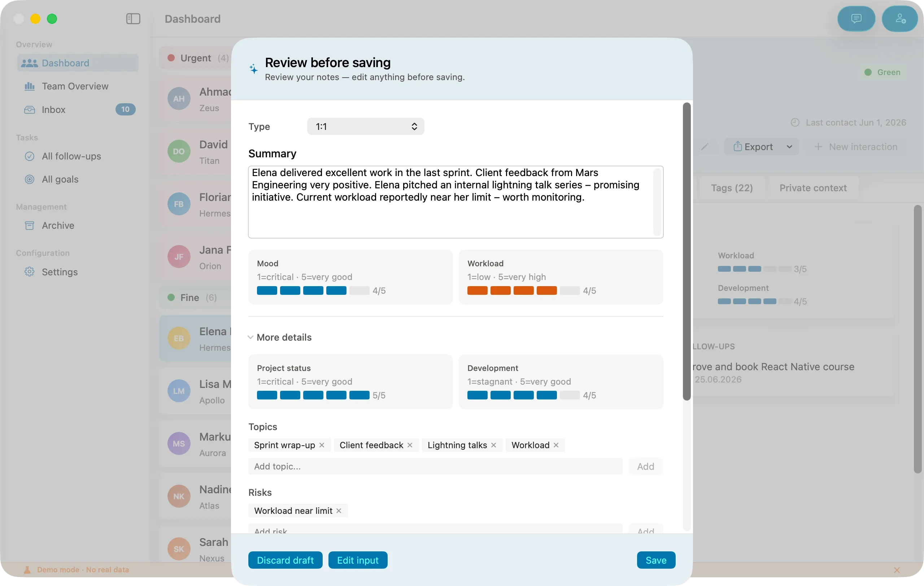The image size is (924, 586).
Task: Click the Inbox 10 unread badge
Action: click(x=125, y=110)
